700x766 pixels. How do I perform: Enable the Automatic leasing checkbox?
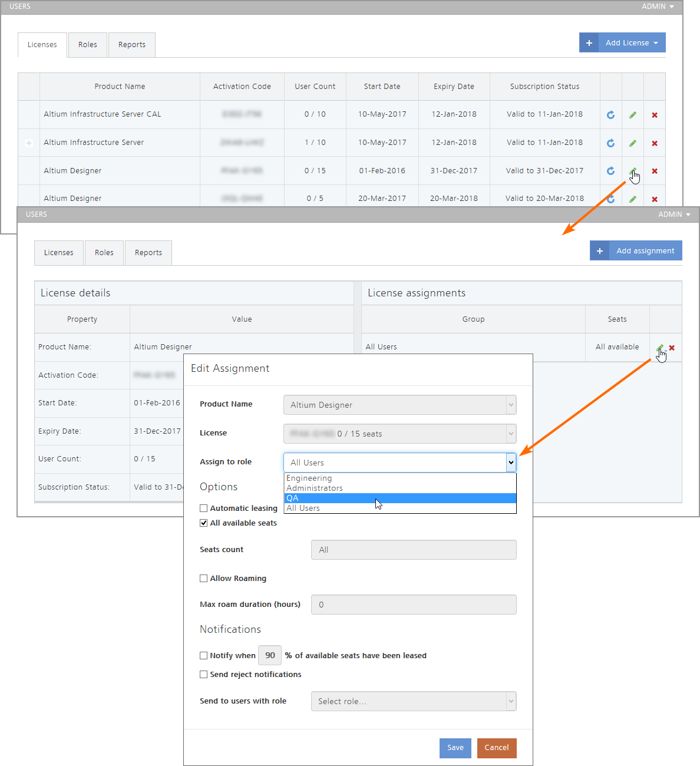coord(204,508)
